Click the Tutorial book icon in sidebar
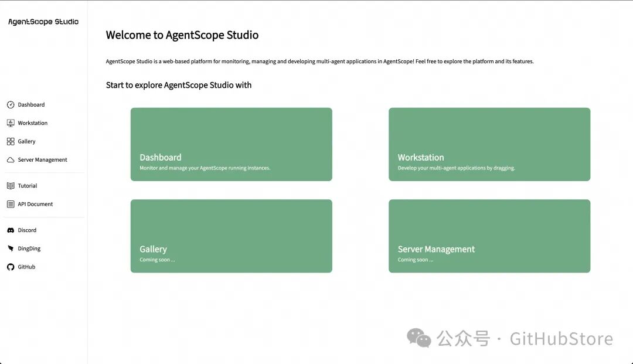 pyautogui.click(x=11, y=186)
